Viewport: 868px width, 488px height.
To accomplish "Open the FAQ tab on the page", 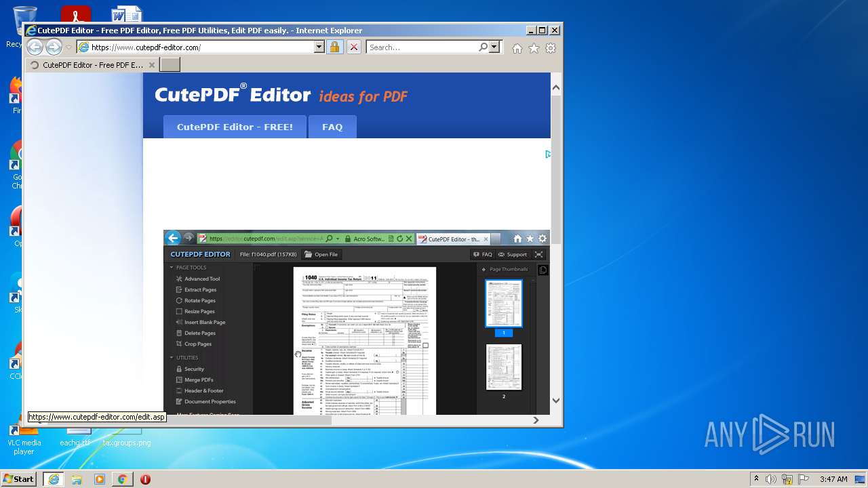I will coord(332,127).
